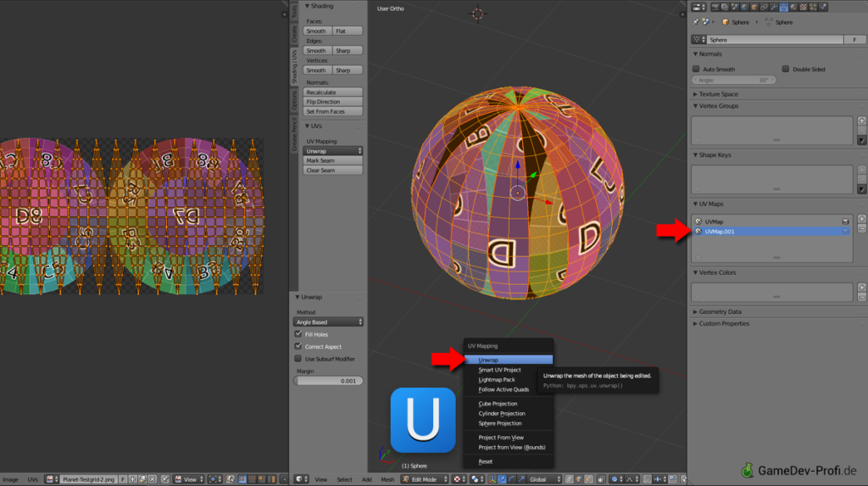Toggle the UV sync selection icon
This screenshot has height=486, width=868.
tap(229, 479)
